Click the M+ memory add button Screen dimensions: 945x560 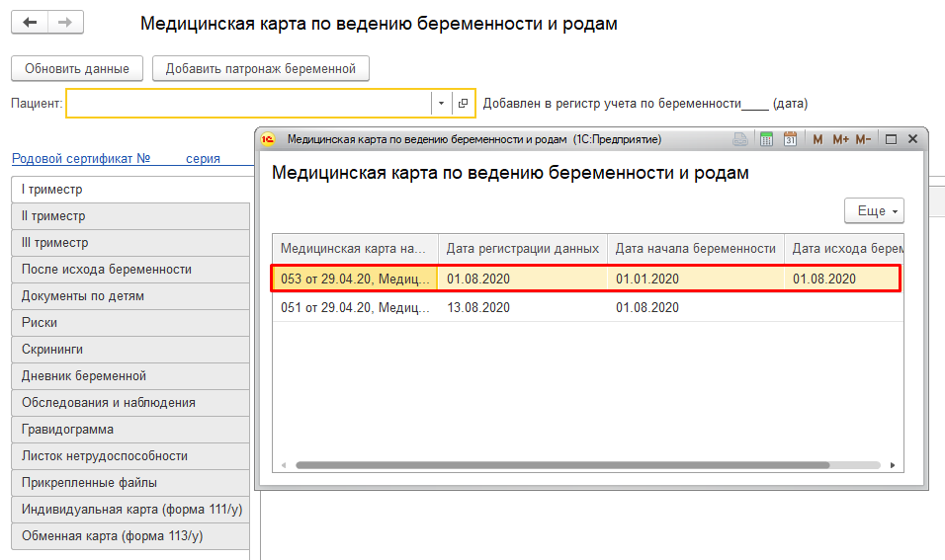pyautogui.click(x=840, y=139)
